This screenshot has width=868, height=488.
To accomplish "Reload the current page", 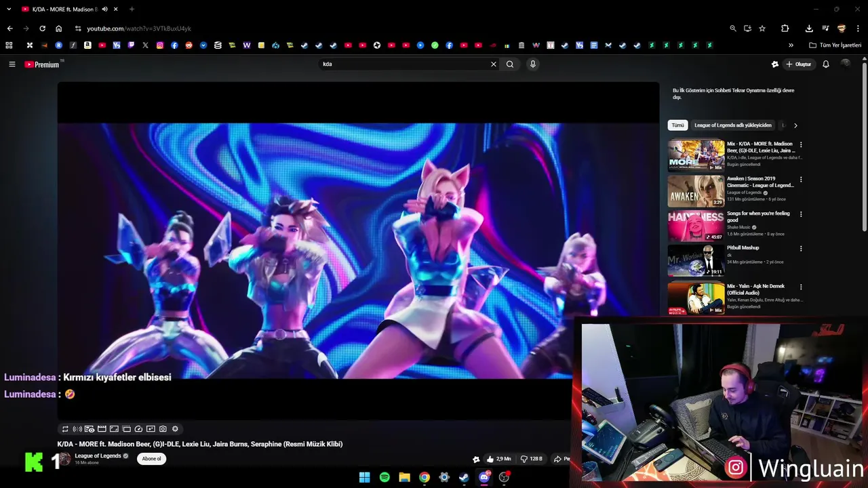I will [x=42, y=28].
